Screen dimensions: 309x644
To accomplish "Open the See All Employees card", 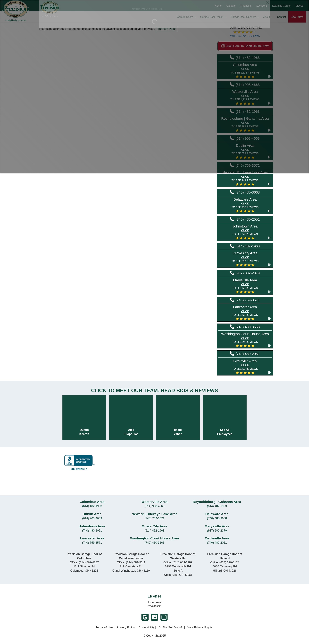I will tap(225, 417).
